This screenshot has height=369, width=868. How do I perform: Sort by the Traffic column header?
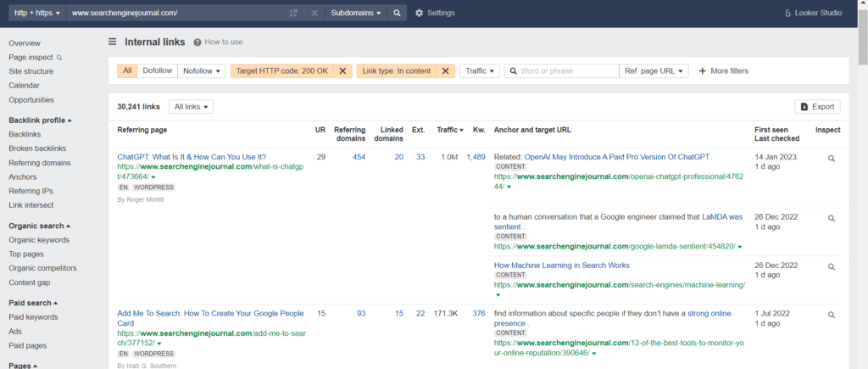[x=450, y=130]
